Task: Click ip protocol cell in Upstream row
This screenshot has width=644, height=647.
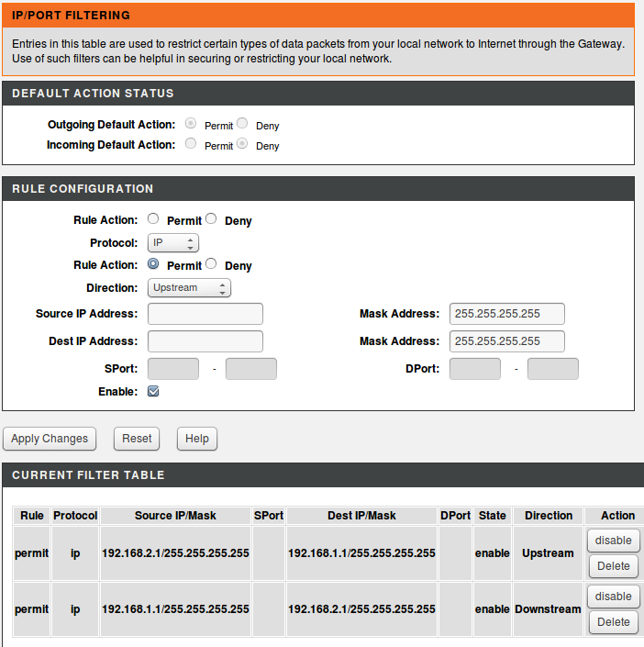Action: click(75, 553)
